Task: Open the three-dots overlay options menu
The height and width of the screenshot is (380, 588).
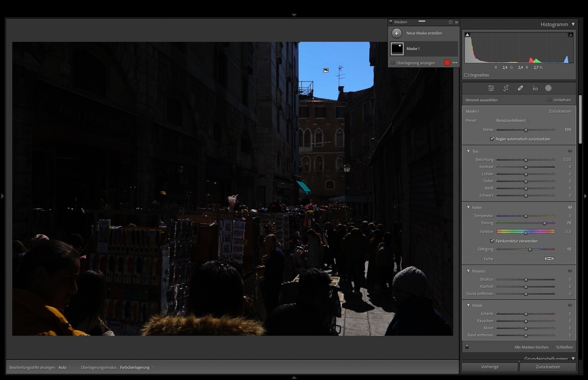Action: coord(454,63)
